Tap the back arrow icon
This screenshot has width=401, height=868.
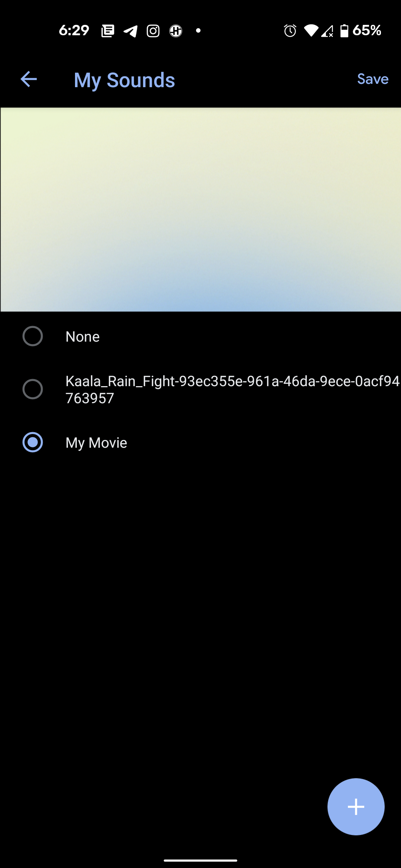[29, 79]
